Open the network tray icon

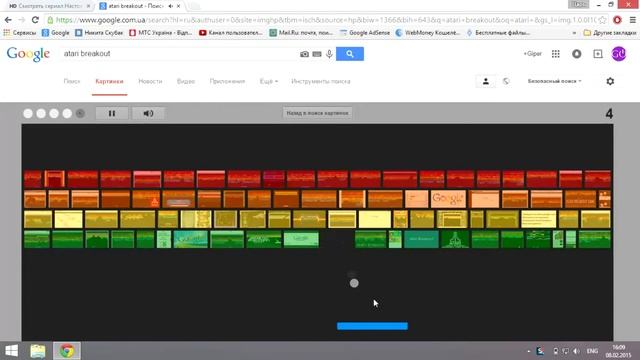click(565, 351)
